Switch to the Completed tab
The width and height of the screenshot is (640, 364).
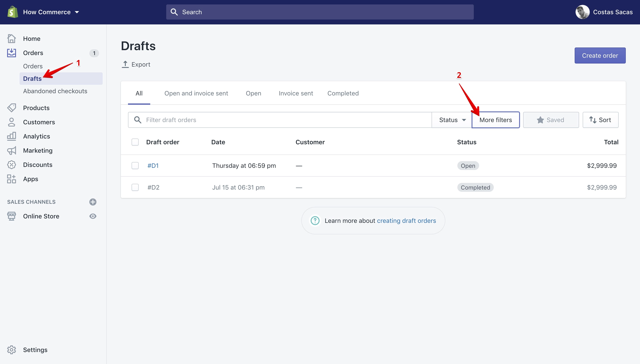coord(343,93)
